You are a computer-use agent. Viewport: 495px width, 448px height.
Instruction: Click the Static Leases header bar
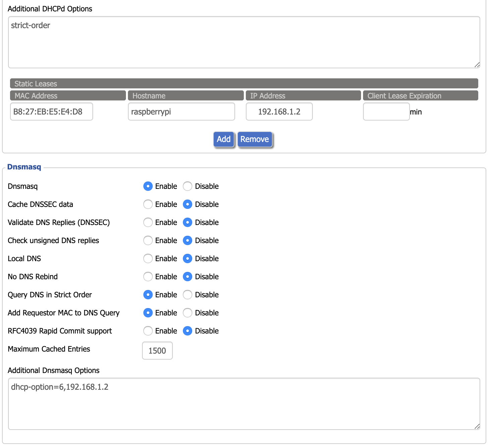click(244, 83)
